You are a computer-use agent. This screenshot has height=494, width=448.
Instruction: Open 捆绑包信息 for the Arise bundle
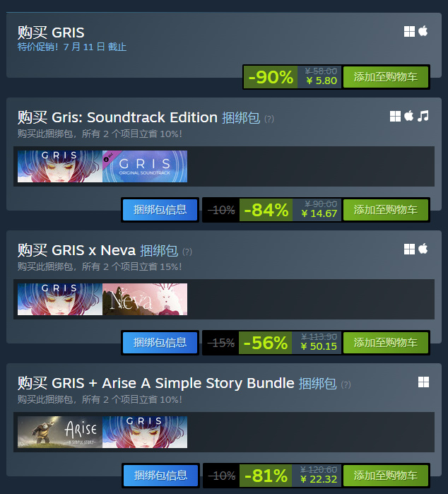pyautogui.click(x=160, y=476)
